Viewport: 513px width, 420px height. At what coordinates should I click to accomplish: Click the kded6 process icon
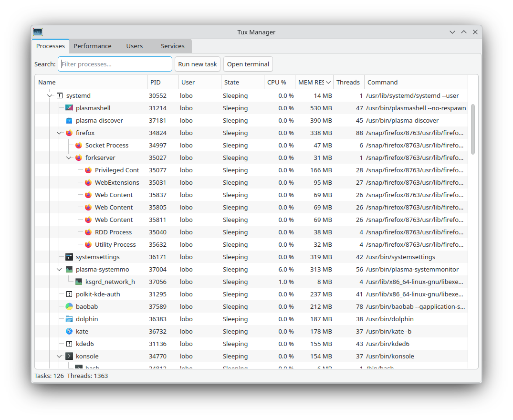[x=69, y=344]
